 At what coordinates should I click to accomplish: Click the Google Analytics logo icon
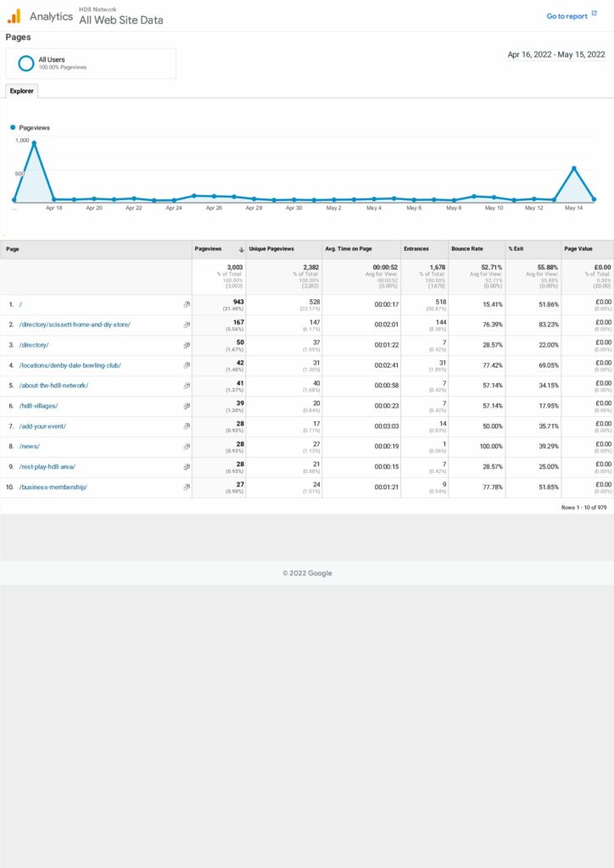click(14, 16)
